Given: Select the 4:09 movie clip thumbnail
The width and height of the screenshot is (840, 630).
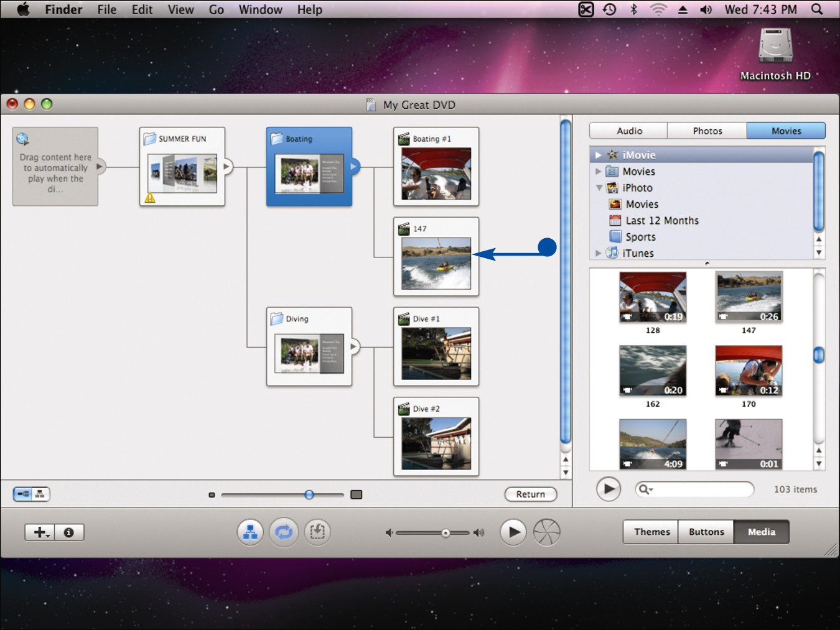Looking at the screenshot, I should point(653,444).
